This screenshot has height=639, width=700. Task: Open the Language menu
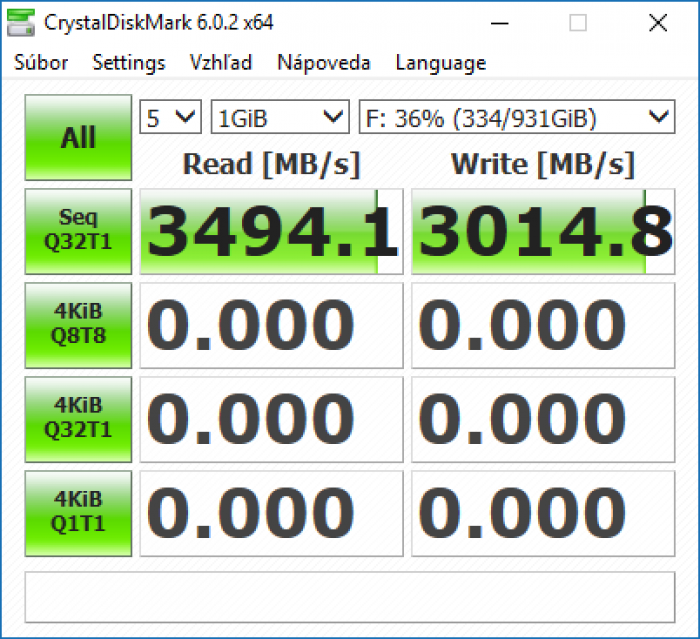point(440,63)
